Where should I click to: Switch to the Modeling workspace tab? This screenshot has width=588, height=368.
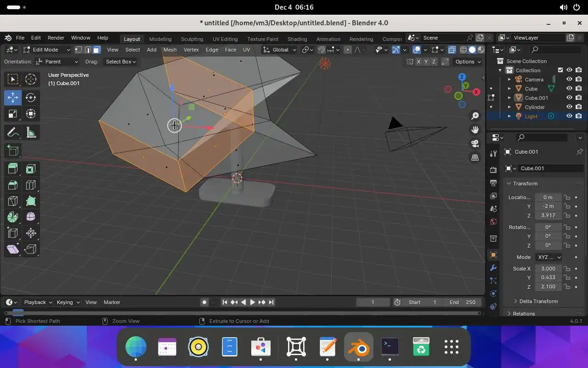pyautogui.click(x=160, y=39)
